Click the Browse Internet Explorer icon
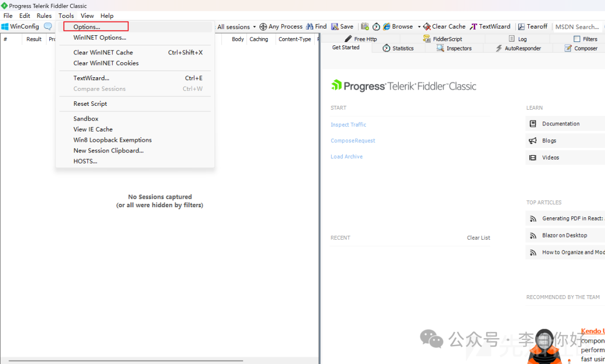 pyautogui.click(x=387, y=27)
